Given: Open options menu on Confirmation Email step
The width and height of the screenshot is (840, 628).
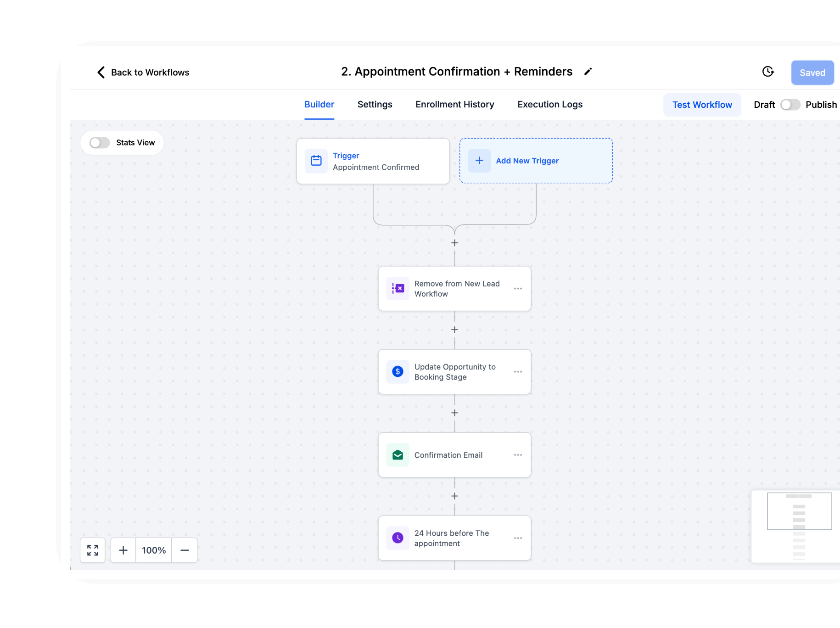Looking at the screenshot, I should pos(518,454).
